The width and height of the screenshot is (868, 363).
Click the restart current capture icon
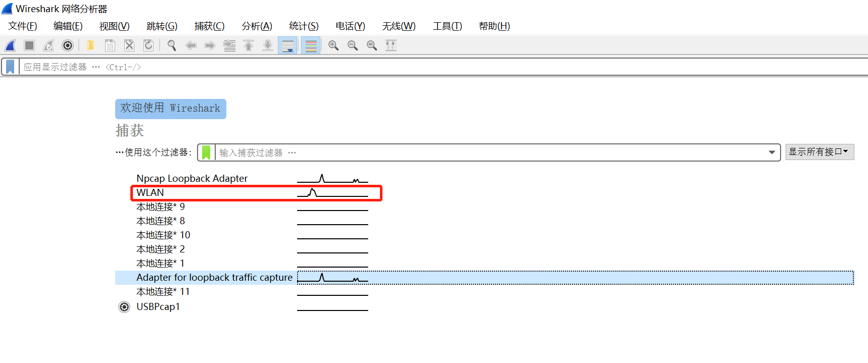(49, 45)
